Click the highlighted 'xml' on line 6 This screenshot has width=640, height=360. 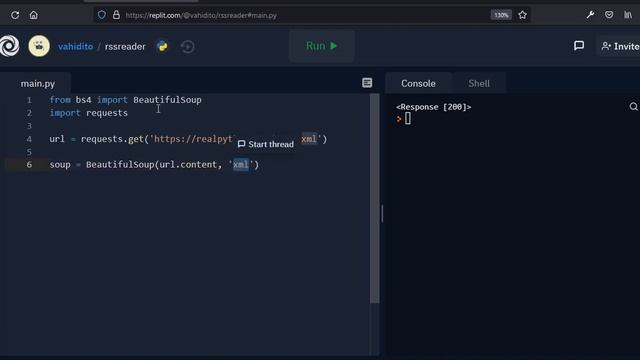pos(241,165)
